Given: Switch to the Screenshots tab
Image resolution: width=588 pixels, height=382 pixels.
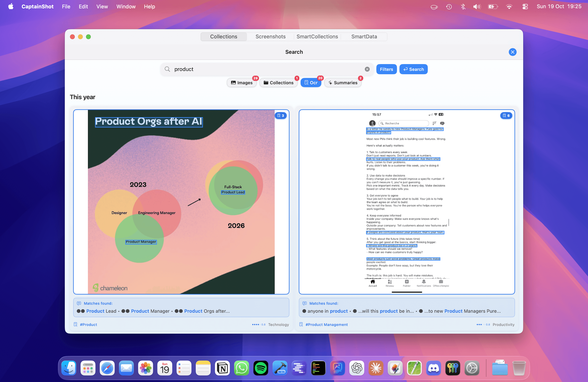Looking at the screenshot, I should 270,37.
